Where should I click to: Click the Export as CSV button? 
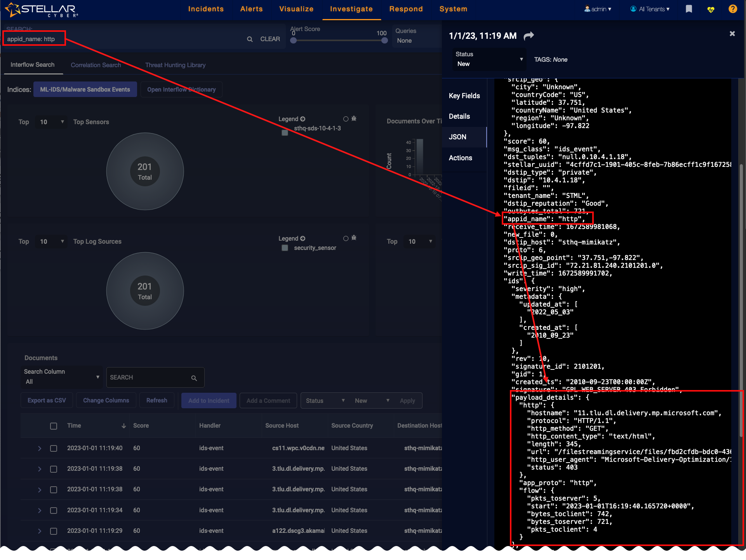click(47, 400)
